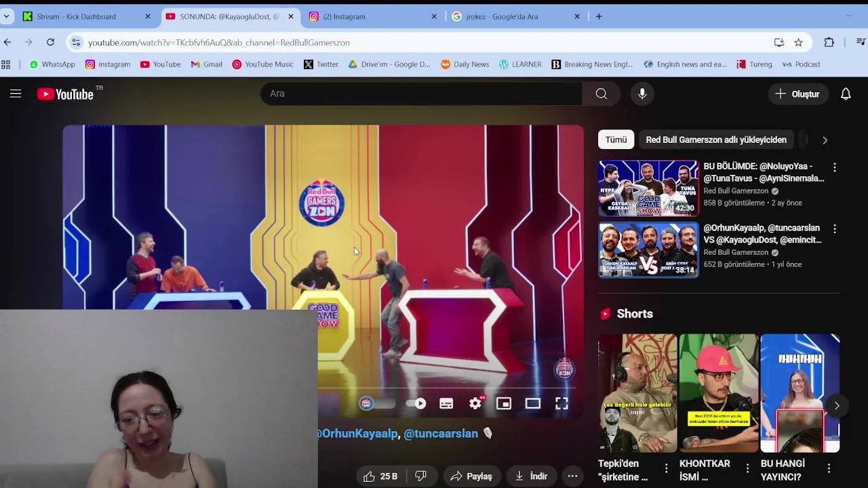Image resolution: width=868 pixels, height=488 pixels.
Task: Close the Instagram tab
Action: pyautogui.click(x=434, y=16)
